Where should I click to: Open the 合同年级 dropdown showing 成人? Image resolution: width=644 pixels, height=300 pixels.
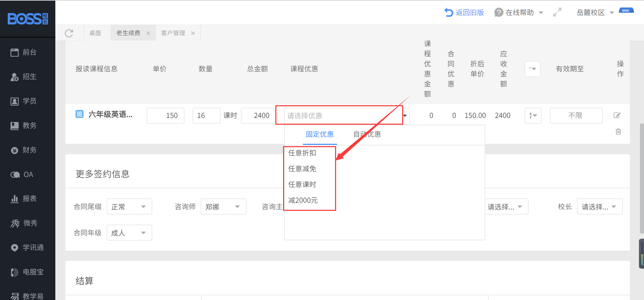coord(129,233)
